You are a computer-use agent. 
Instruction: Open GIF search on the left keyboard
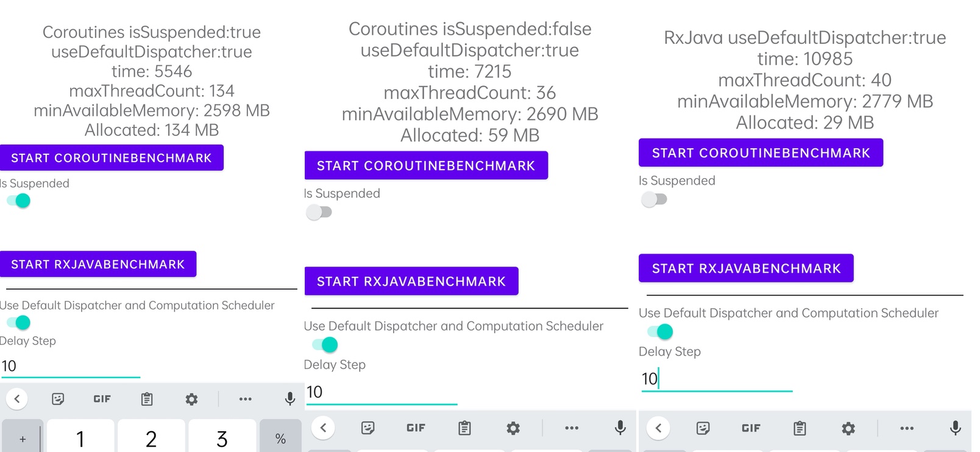(x=101, y=399)
